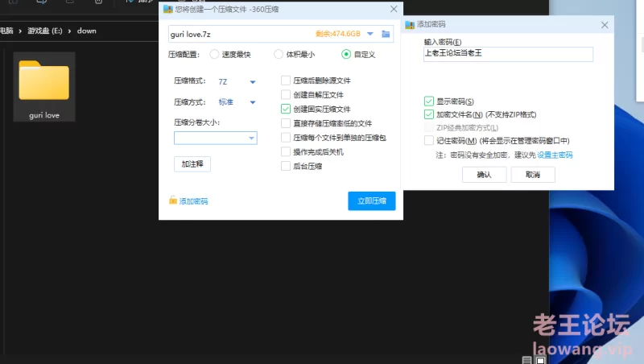644x364 pixels.
Task: Click the 输入密码 text field
Action: click(x=508, y=55)
